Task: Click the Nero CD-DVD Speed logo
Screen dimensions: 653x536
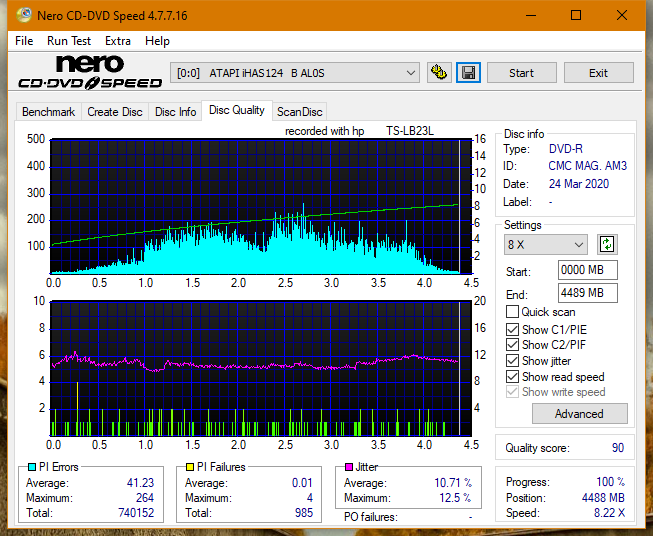Action: [x=90, y=72]
